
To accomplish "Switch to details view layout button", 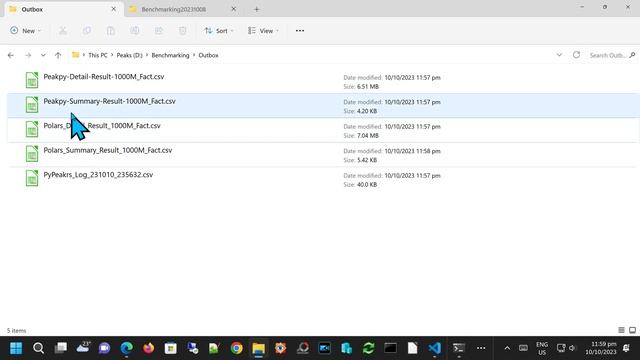I will point(621,330).
